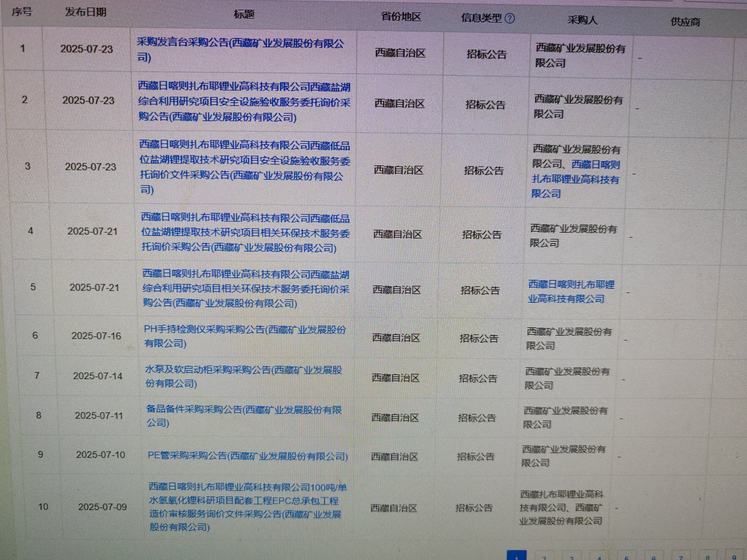
Task: Click row 10 purchaser 西藏扎布耶锂业高科技有限公司
Action: tap(561, 501)
